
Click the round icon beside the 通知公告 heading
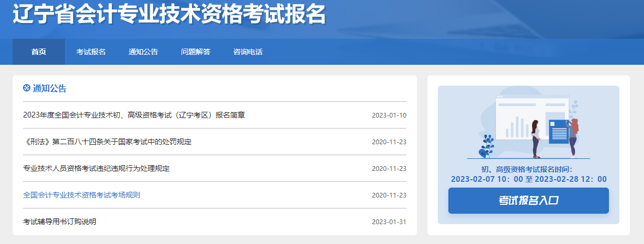[27, 88]
